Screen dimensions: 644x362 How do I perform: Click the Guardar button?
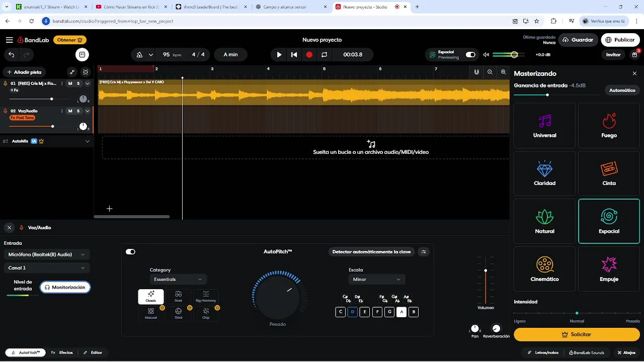(x=578, y=40)
